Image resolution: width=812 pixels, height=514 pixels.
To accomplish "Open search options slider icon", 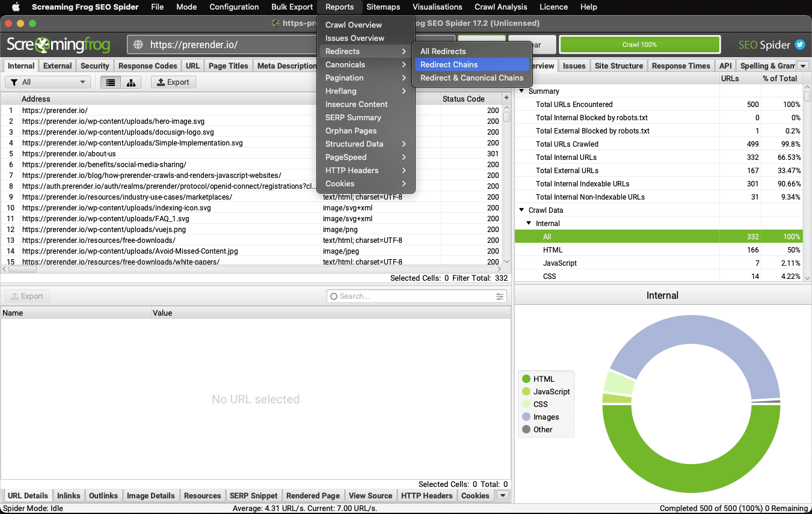I will coord(500,296).
